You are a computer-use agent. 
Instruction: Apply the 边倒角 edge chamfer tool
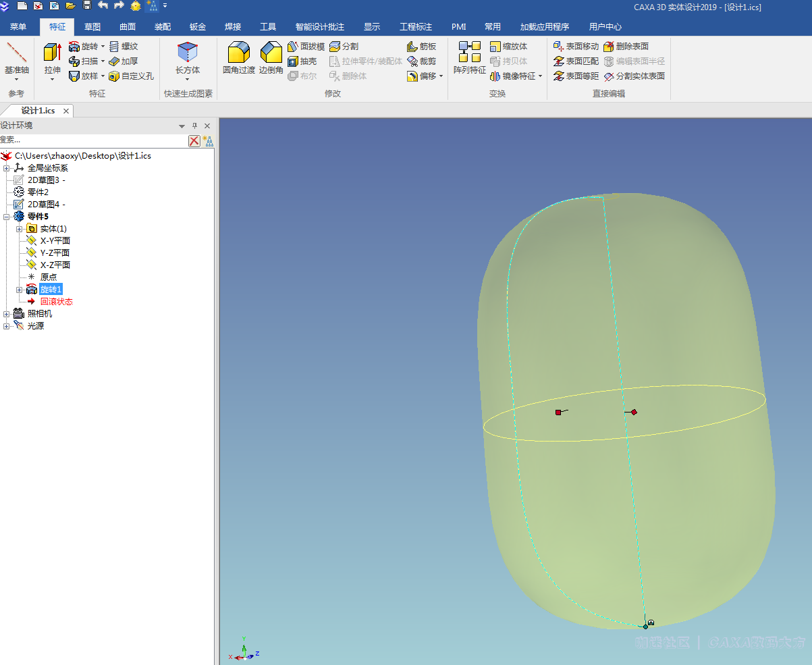(271, 58)
